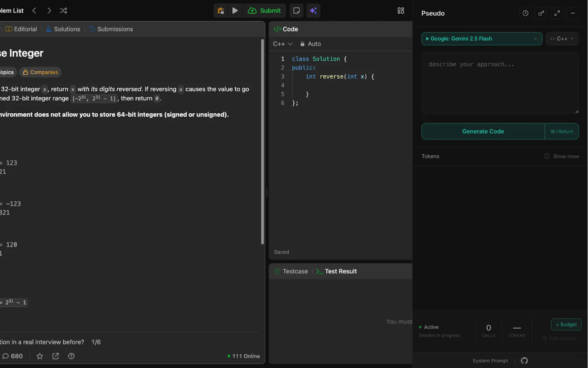Open the 680 comments icon
The width and height of the screenshot is (588, 368).
pos(12,356)
